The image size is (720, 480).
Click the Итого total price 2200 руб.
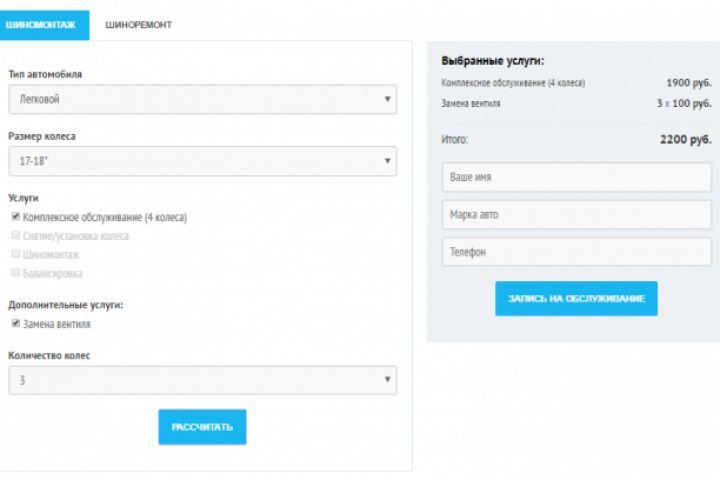coord(685,140)
